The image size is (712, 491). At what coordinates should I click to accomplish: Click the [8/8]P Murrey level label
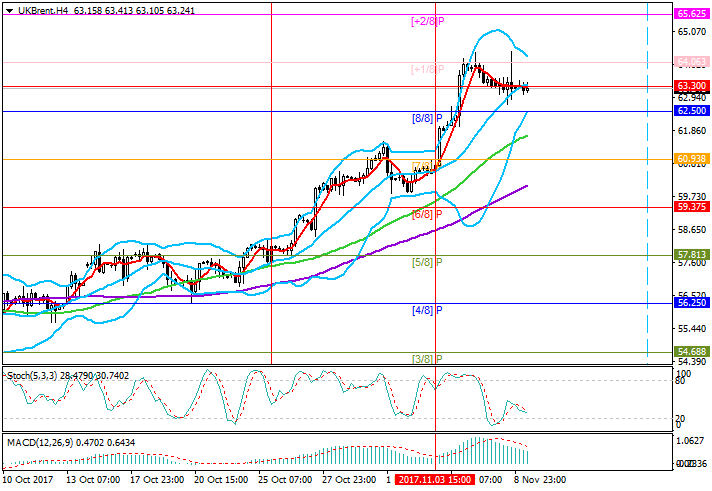coord(427,118)
